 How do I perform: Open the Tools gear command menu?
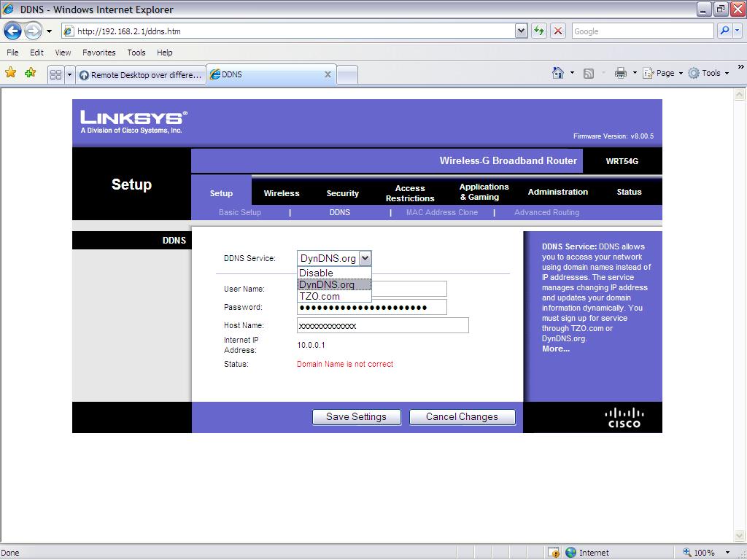coord(709,73)
